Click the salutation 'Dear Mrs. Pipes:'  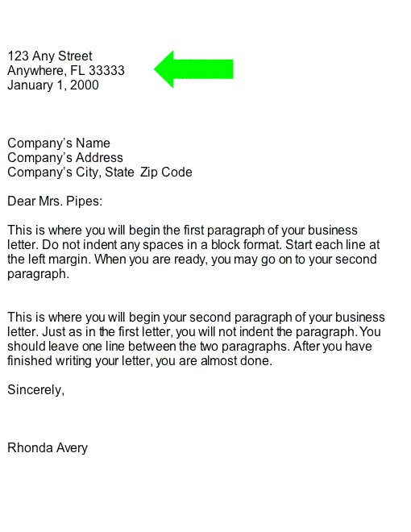coord(55,202)
